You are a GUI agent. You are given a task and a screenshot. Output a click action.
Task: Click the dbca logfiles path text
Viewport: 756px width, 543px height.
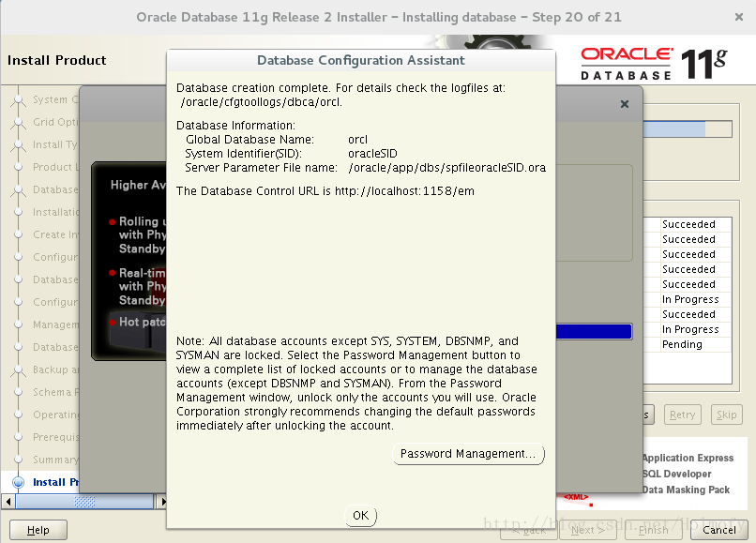click(x=262, y=102)
